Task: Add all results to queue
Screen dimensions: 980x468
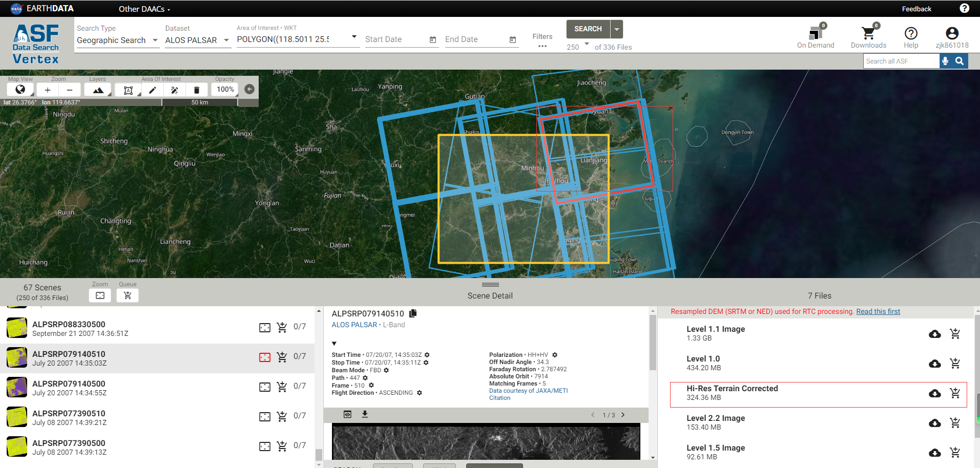Action: tap(128, 295)
